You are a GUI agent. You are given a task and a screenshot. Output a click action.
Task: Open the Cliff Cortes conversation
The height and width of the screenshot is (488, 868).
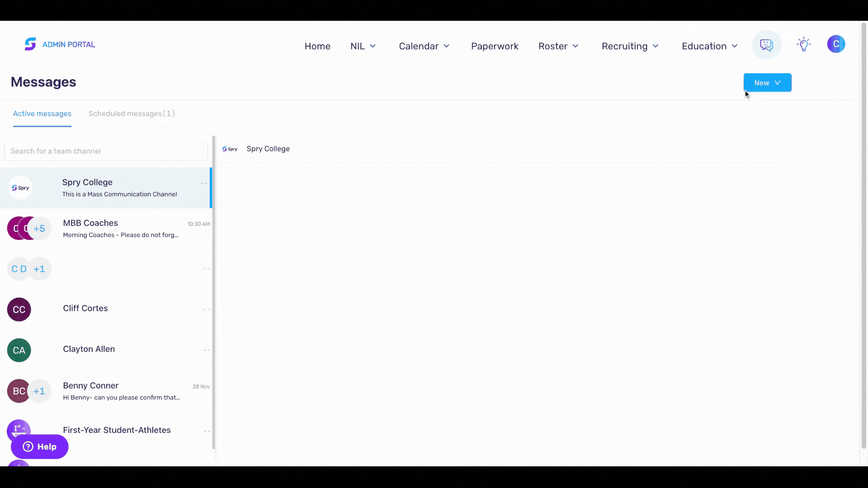click(105, 310)
